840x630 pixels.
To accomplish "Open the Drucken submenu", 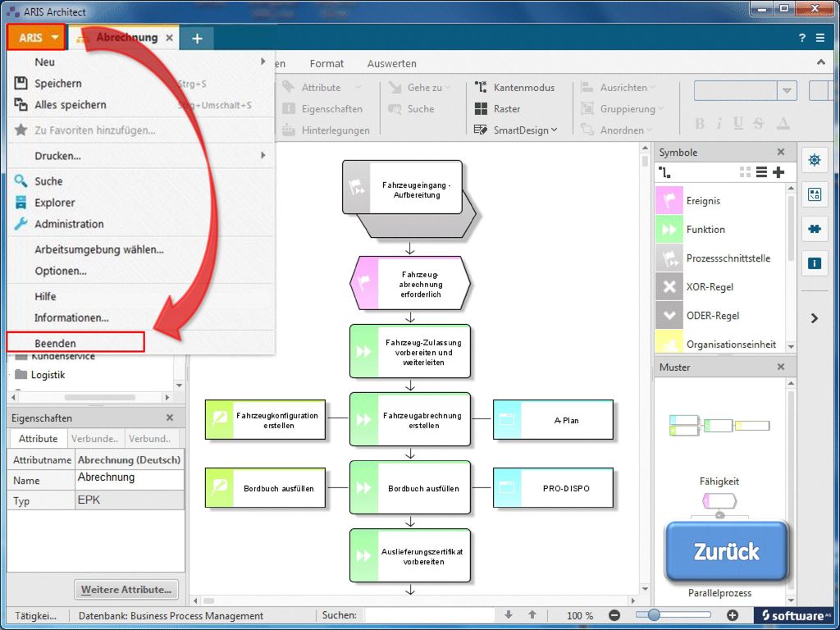I will [x=142, y=156].
